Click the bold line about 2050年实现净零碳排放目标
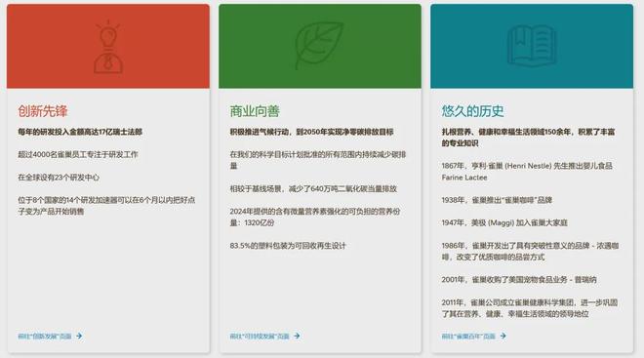This screenshot has width=644, height=358. click(x=311, y=132)
